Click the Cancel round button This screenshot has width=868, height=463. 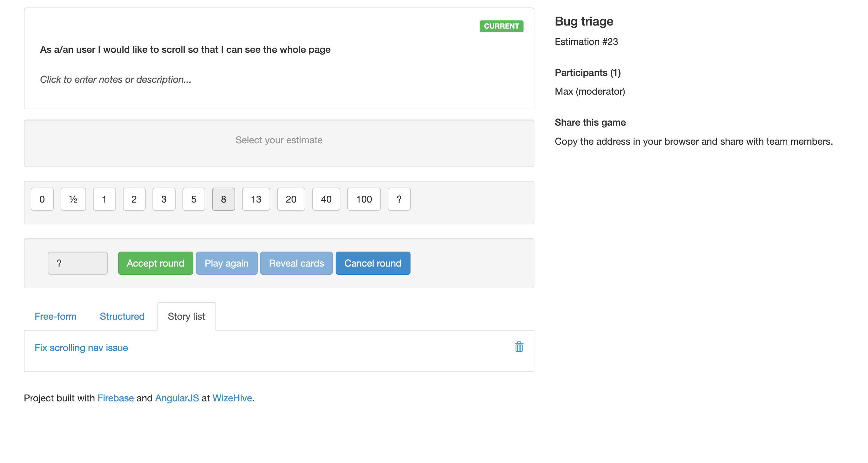pyautogui.click(x=372, y=263)
